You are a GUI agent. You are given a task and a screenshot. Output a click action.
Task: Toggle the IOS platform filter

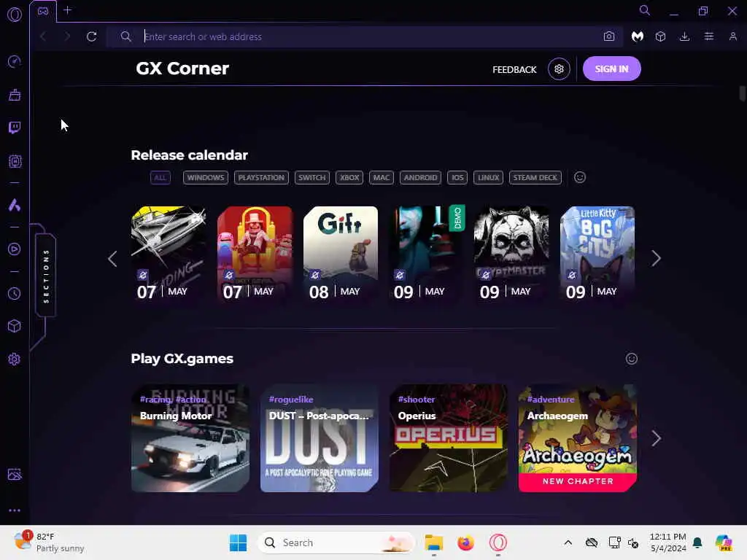[457, 178]
